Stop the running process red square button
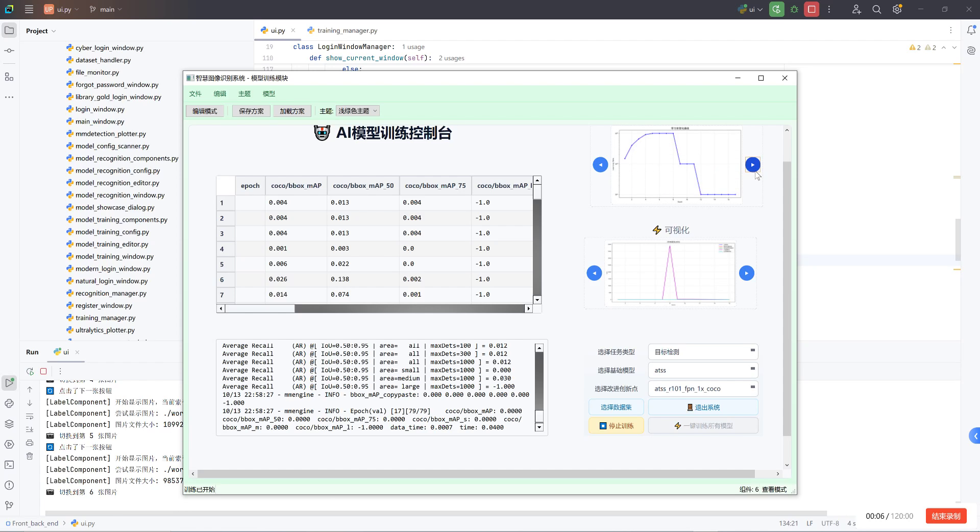 (812, 9)
